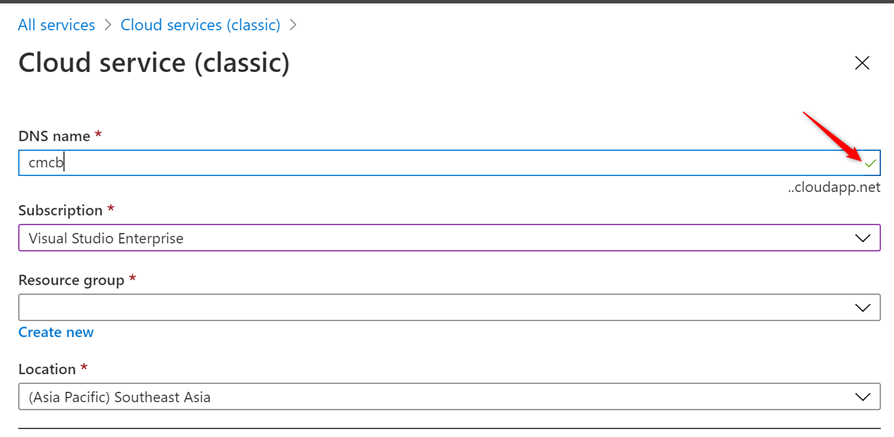The image size is (894, 437).
Task: Click the green checkmark in DNS name field
Action: [870, 163]
